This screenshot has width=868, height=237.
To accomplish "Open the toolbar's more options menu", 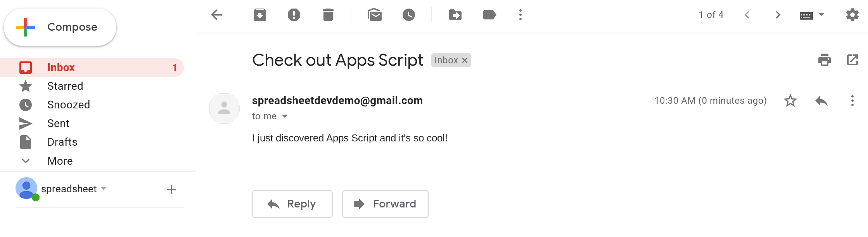I will click(x=520, y=15).
